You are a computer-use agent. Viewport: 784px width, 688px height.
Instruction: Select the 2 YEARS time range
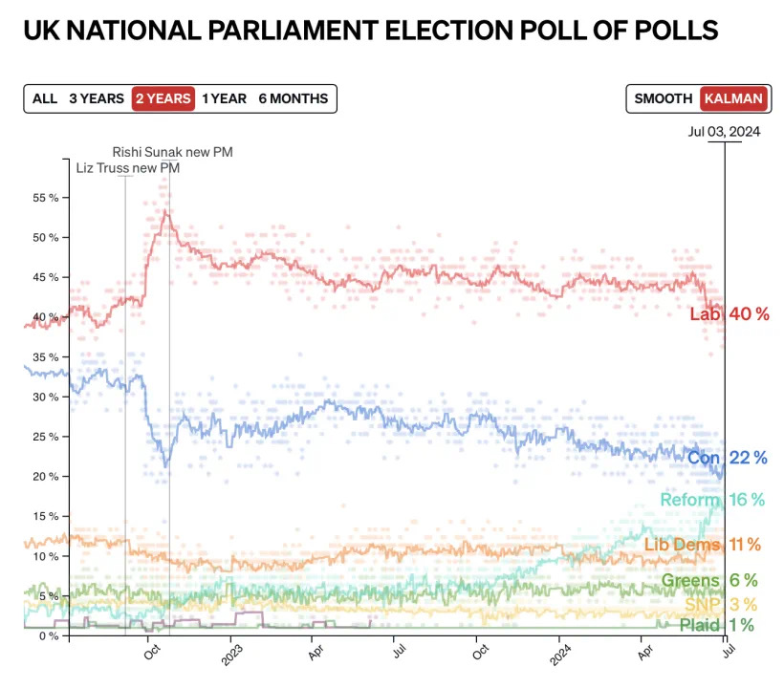click(163, 98)
